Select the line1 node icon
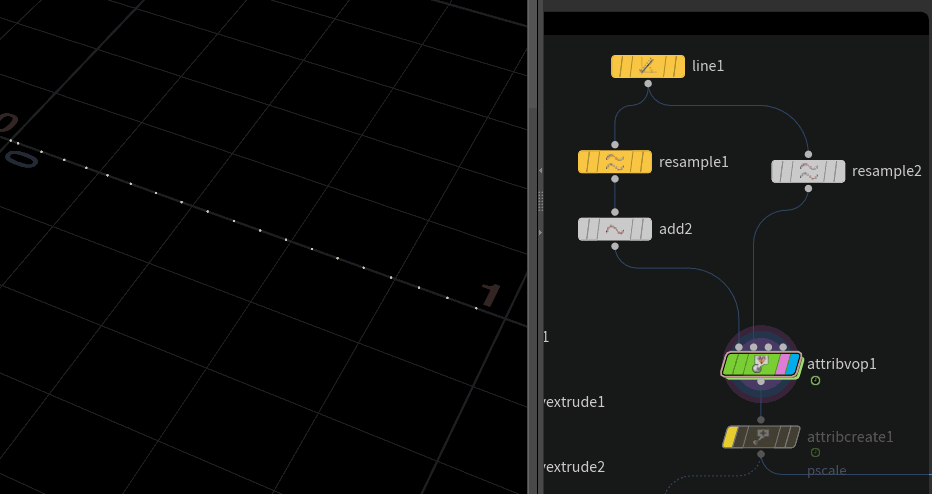The width and height of the screenshot is (932, 494). 647,66
